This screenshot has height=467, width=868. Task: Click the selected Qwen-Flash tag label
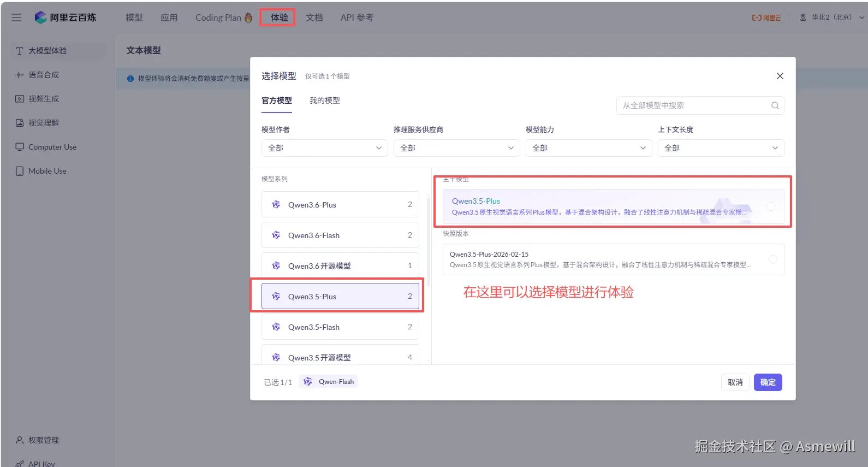pyautogui.click(x=336, y=382)
